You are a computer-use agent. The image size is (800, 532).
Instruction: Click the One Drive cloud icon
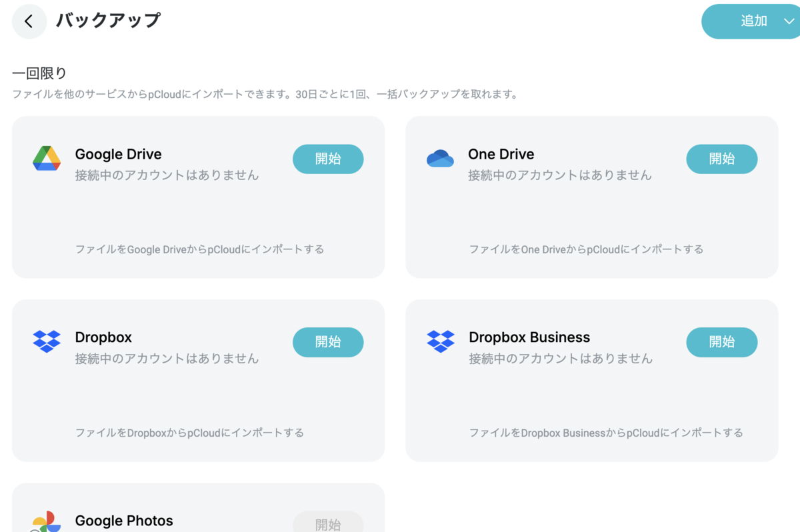coord(440,159)
